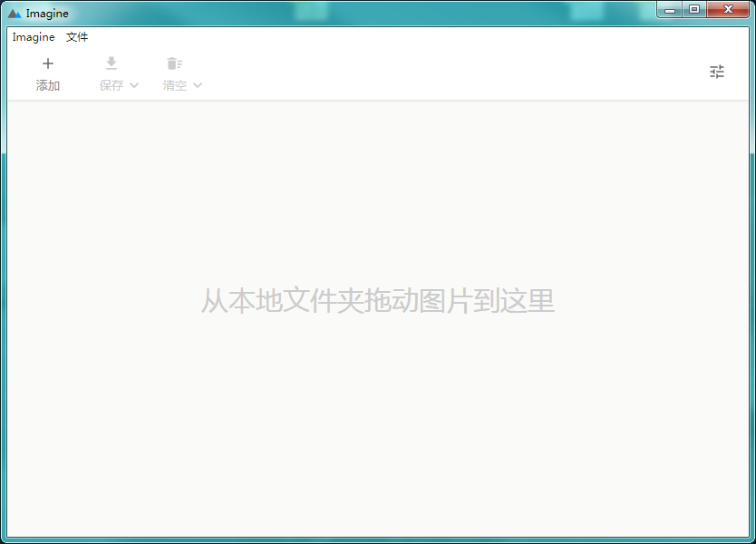Screen dimensions: 756x544
Task: Open the save format options chevron
Action: click(132, 85)
